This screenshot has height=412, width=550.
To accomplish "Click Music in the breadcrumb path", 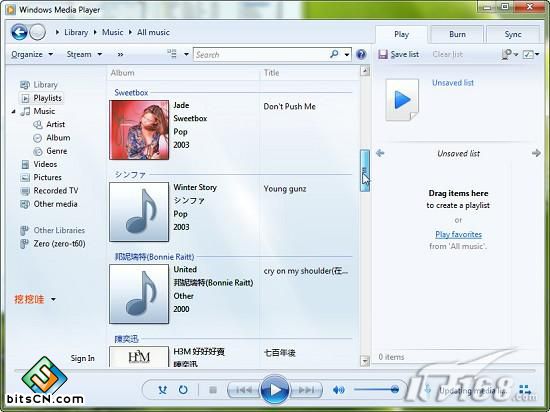I will click(113, 32).
